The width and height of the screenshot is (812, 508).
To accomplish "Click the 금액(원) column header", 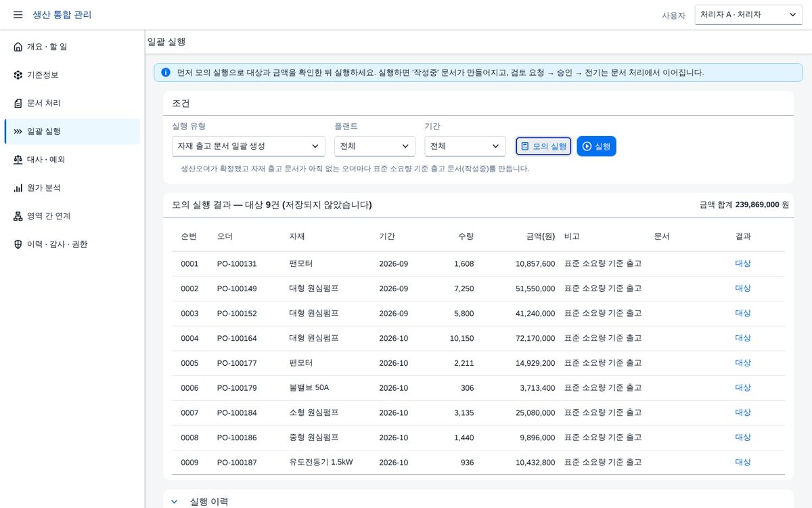I will 541,236.
